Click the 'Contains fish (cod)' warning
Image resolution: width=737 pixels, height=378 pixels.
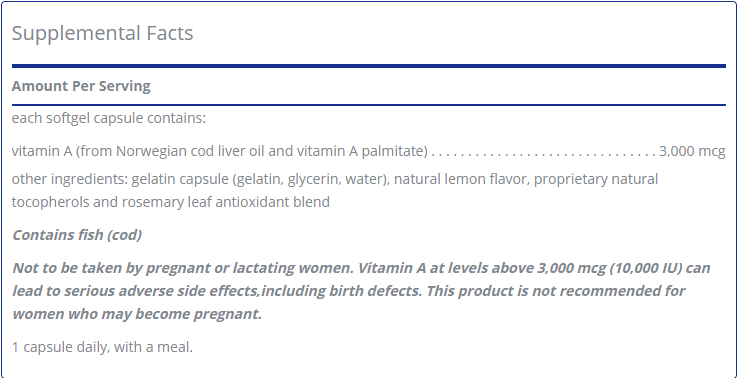click(x=77, y=235)
